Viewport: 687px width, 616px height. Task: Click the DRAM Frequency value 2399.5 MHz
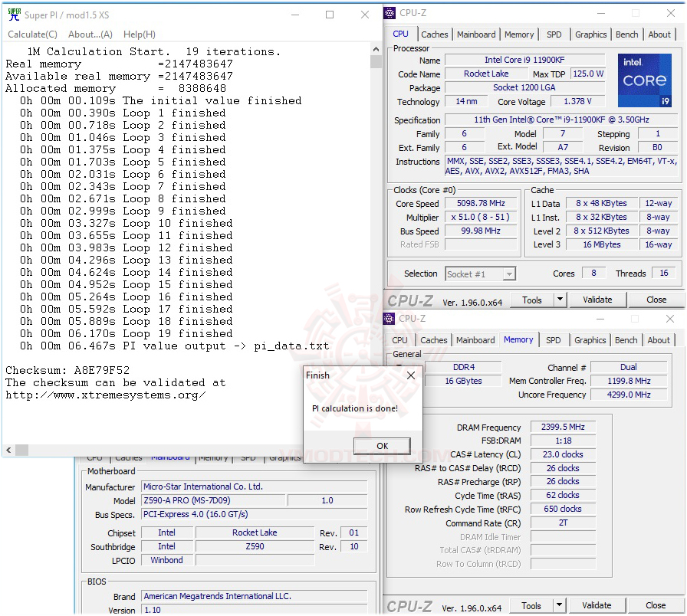pyautogui.click(x=563, y=427)
